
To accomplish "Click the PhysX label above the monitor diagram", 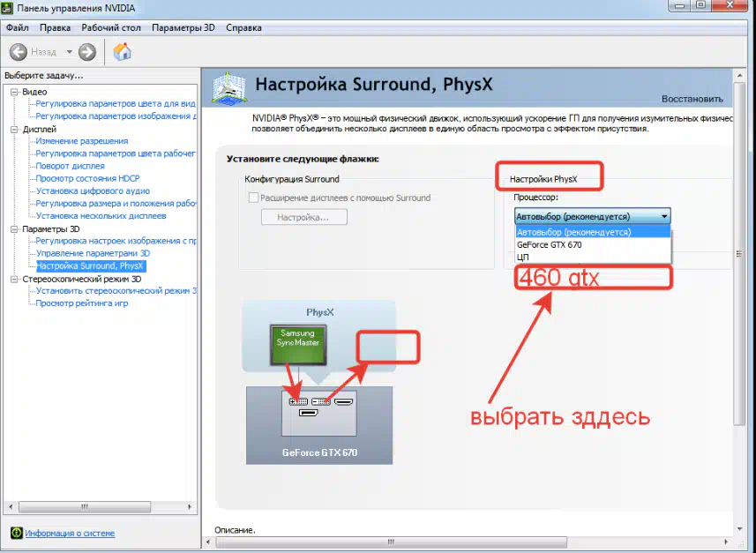I will point(320,312).
